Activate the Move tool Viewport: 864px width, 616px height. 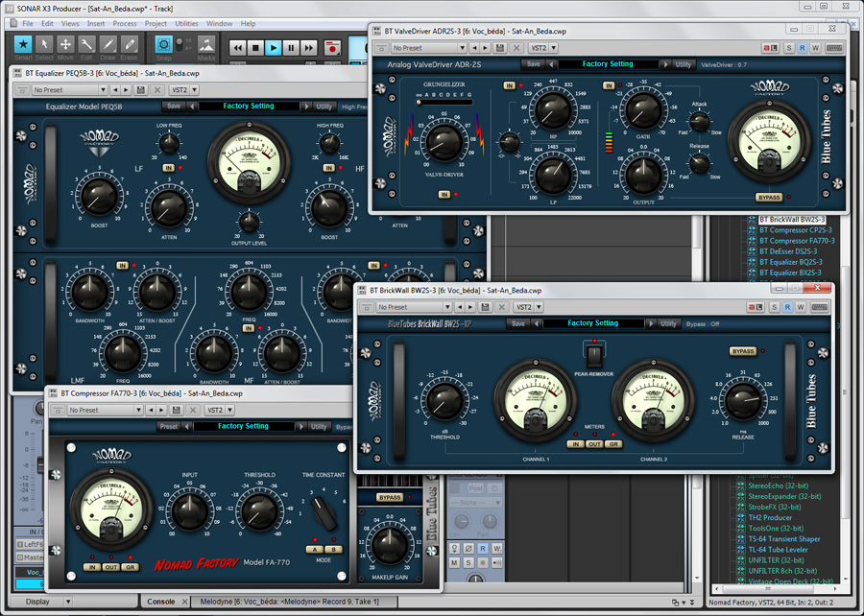click(65, 46)
